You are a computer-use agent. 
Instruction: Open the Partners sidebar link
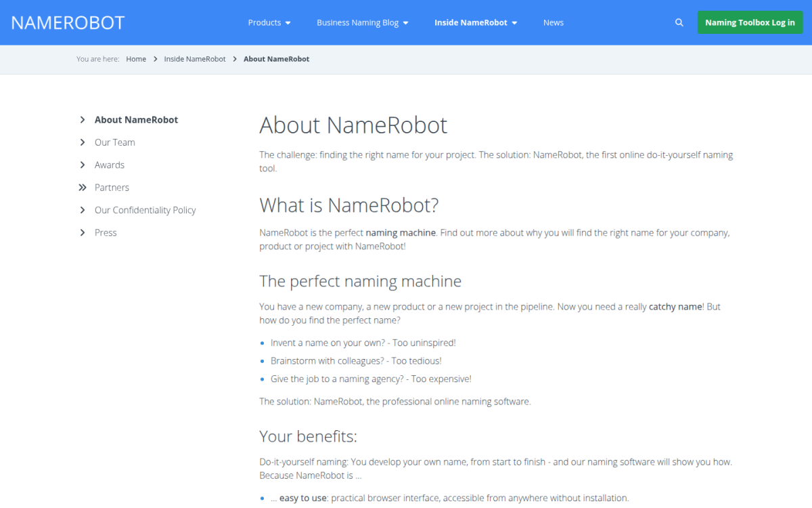[112, 188]
